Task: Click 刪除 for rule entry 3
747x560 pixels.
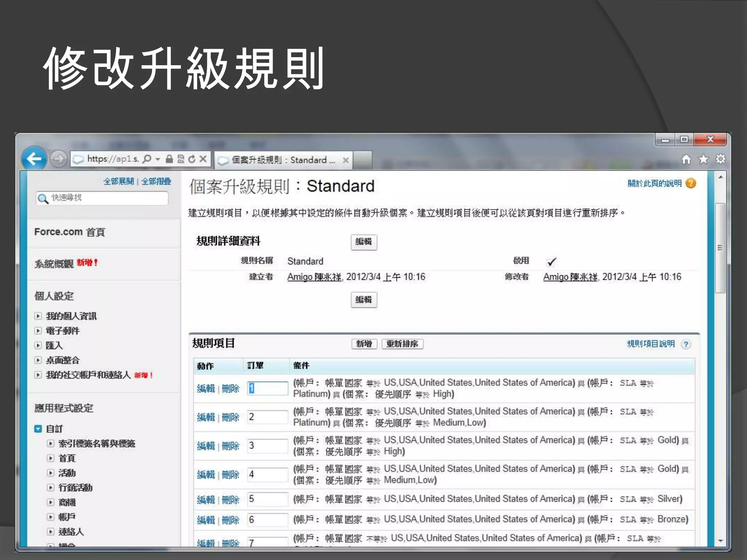Action: 231,446
